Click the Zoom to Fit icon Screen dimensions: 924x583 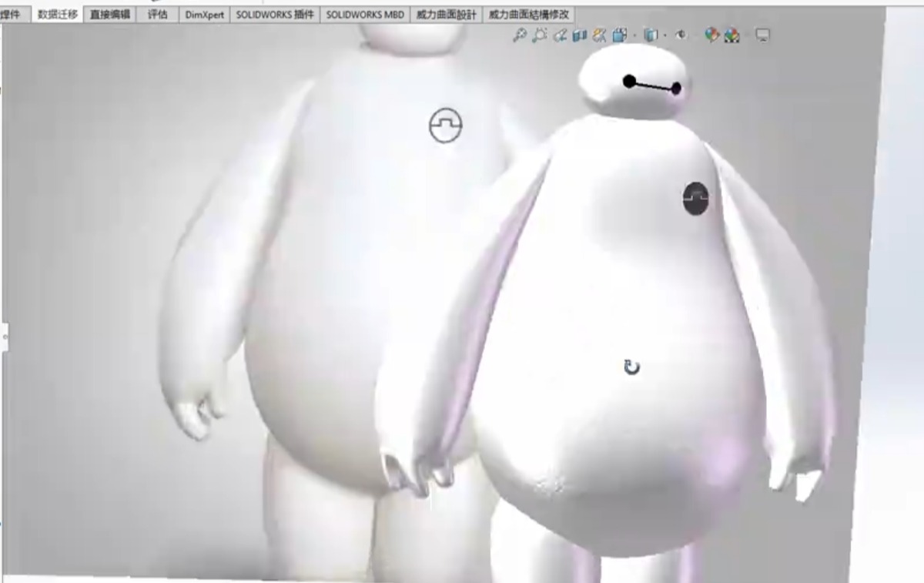coord(520,35)
